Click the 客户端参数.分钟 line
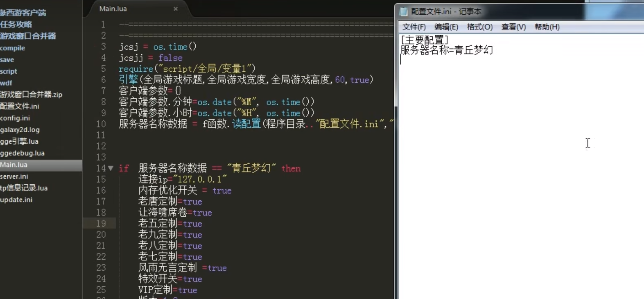The width and height of the screenshot is (644, 299). point(217,102)
